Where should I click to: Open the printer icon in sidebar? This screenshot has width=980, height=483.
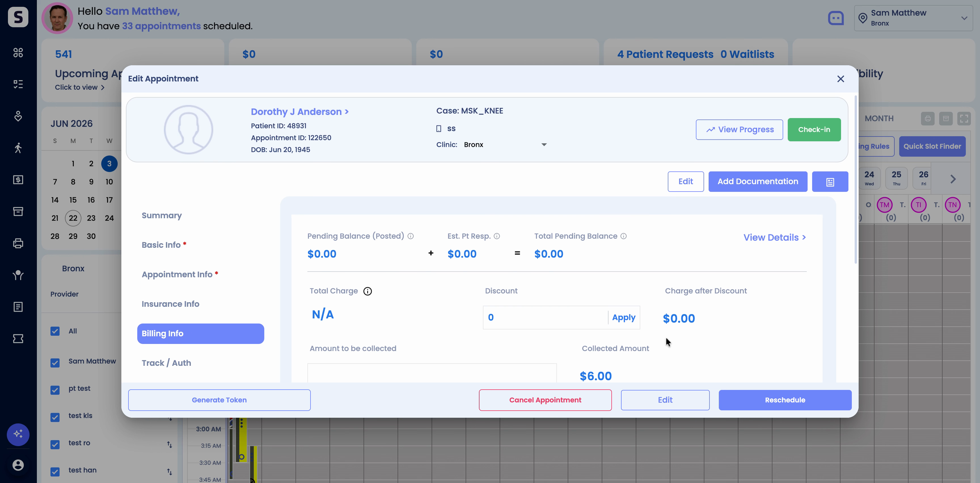click(x=18, y=243)
